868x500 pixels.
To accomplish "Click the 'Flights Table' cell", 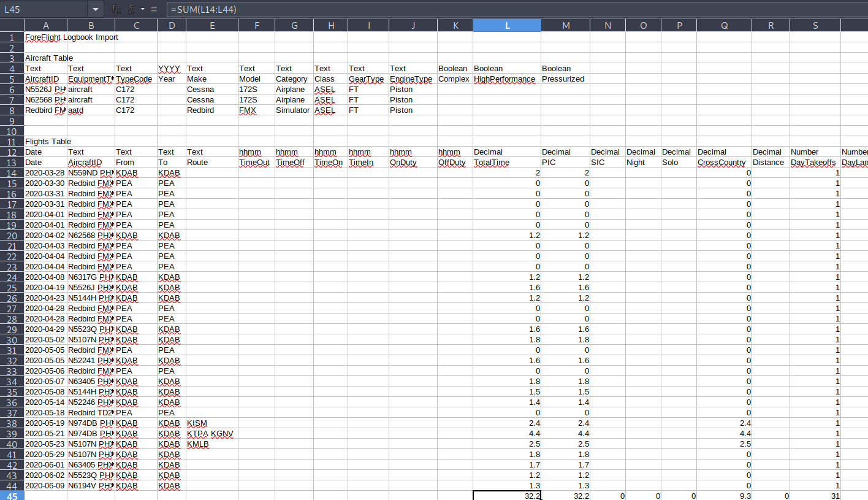I will [45, 141].
